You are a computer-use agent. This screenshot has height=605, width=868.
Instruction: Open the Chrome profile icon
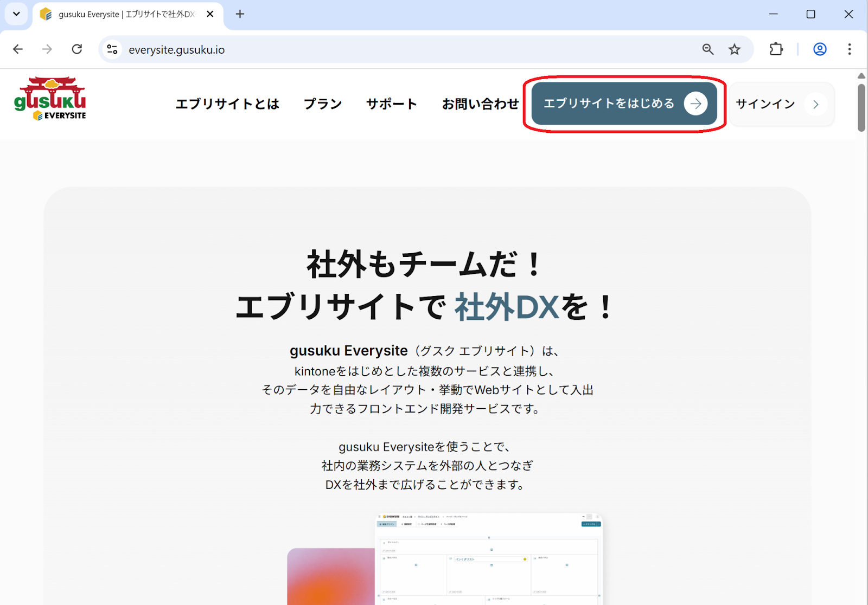820,49
